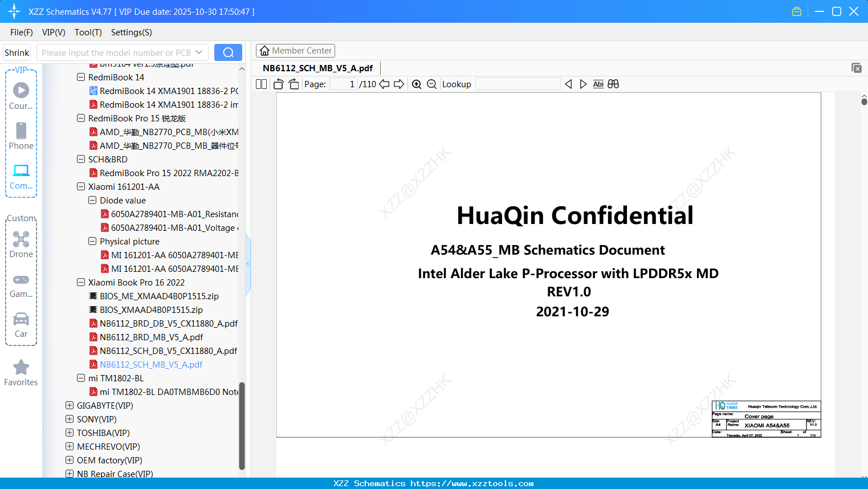Open NB6112_SCH_DB_V5_CX11880_A.pdf
868x489 pixels.
coord(164,351)
